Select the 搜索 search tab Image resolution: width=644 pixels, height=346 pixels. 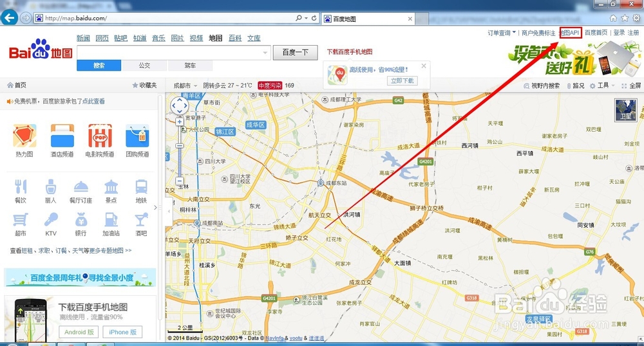[99, 65]
